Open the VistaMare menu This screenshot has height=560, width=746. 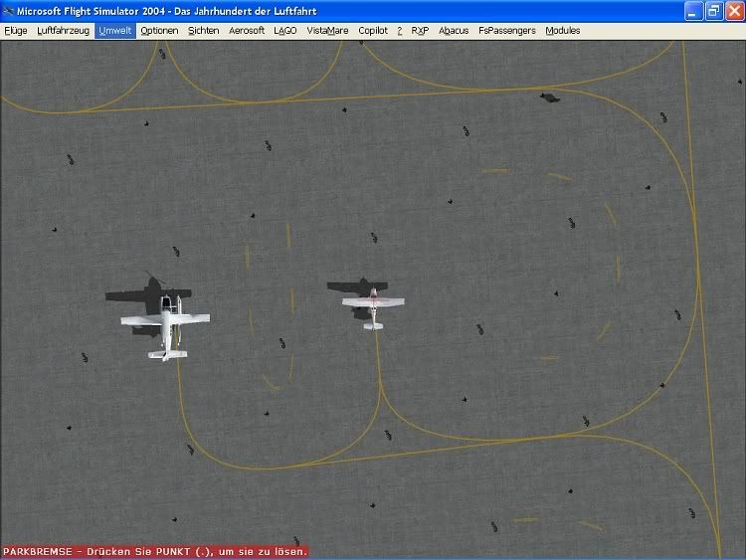click(327, 31)
